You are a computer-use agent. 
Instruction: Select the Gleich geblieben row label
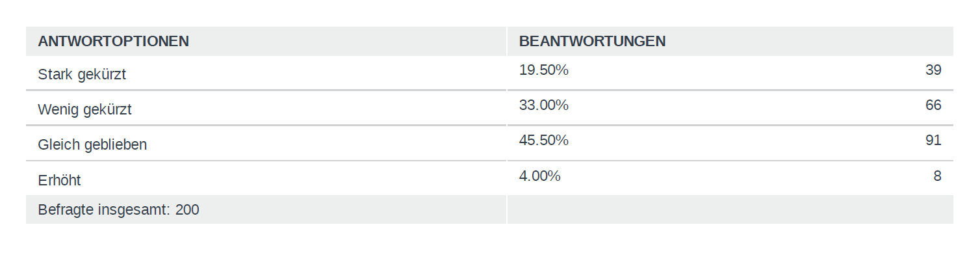(x=92, y=145)
